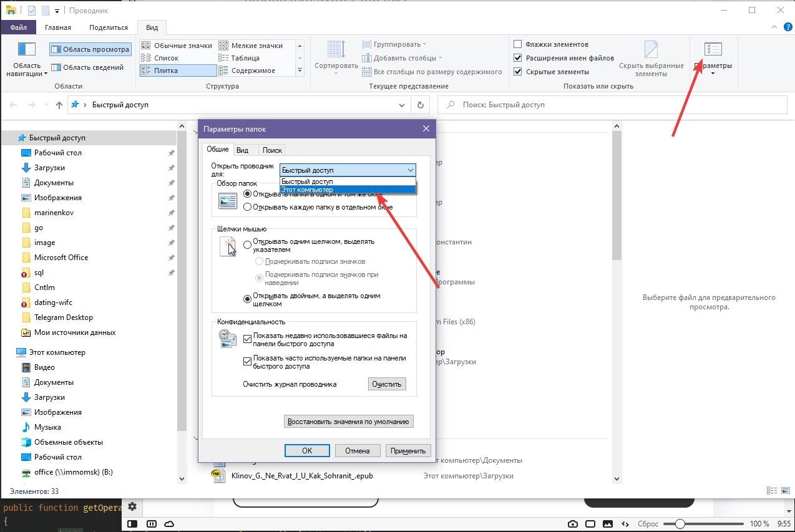Click the Скрыть выбранные элементы icon
795x532 pixels.
click(x=651, y=50)
